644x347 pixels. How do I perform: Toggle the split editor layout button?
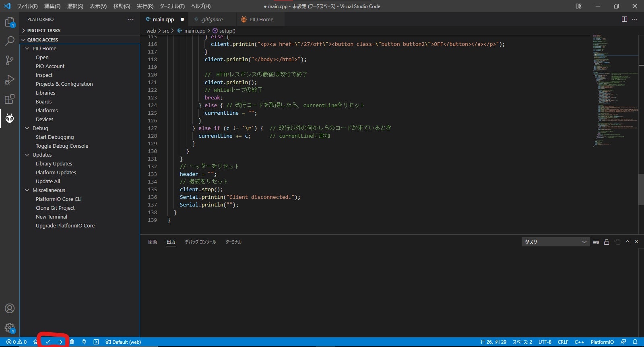tap(624, 19)
